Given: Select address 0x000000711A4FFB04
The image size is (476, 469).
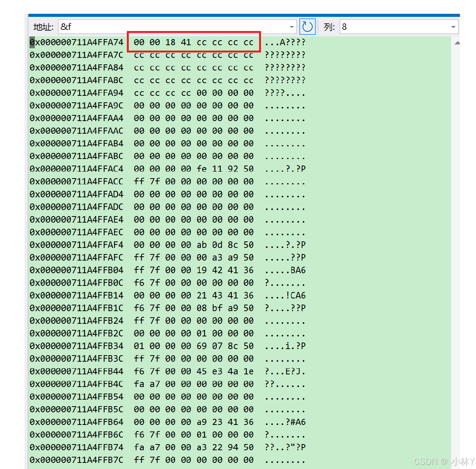Looking at the screenshot, I should (x=77, y=270).
